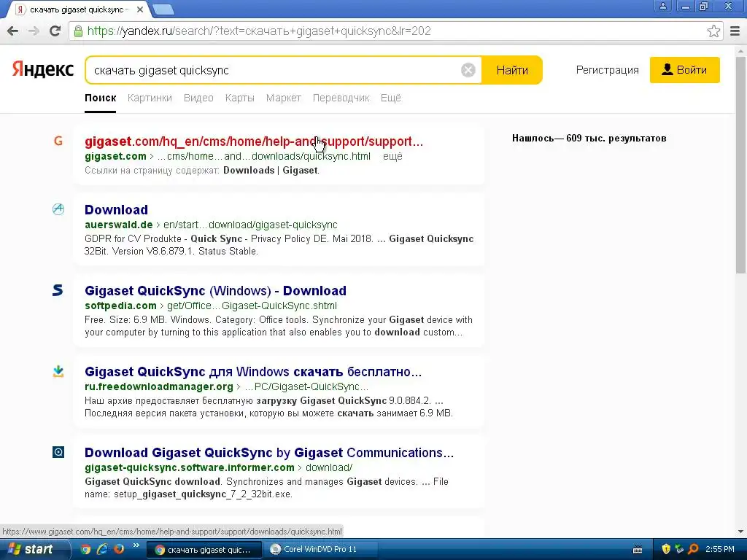Select the Chrome taskbar window button
747x560 pixels.
pyautogui.click(x=204, y=550)
